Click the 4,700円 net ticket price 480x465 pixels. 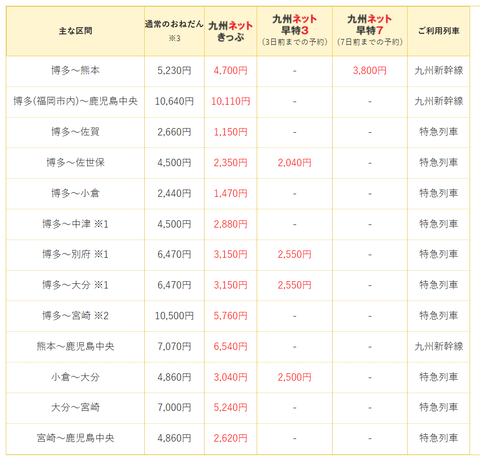point(230,70)
